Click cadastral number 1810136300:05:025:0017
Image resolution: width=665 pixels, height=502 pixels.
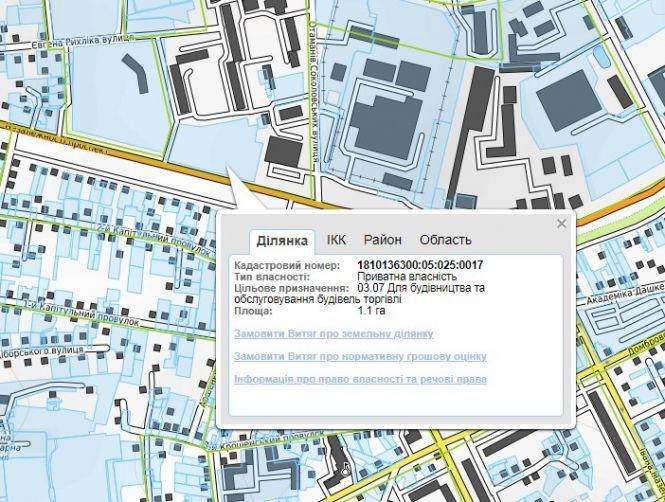420,265
